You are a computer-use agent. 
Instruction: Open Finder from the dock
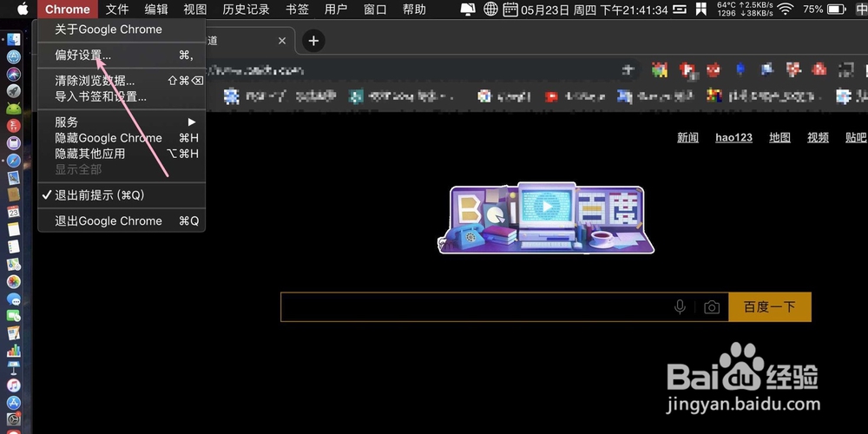click(13, 39)
